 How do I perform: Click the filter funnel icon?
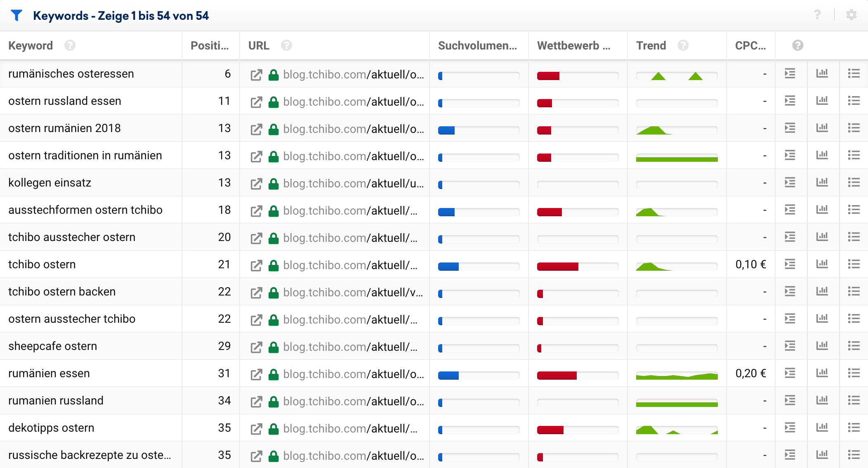[17, 16]
